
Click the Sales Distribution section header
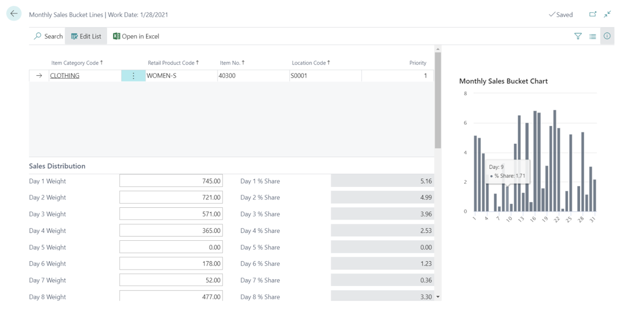[57, 166]
